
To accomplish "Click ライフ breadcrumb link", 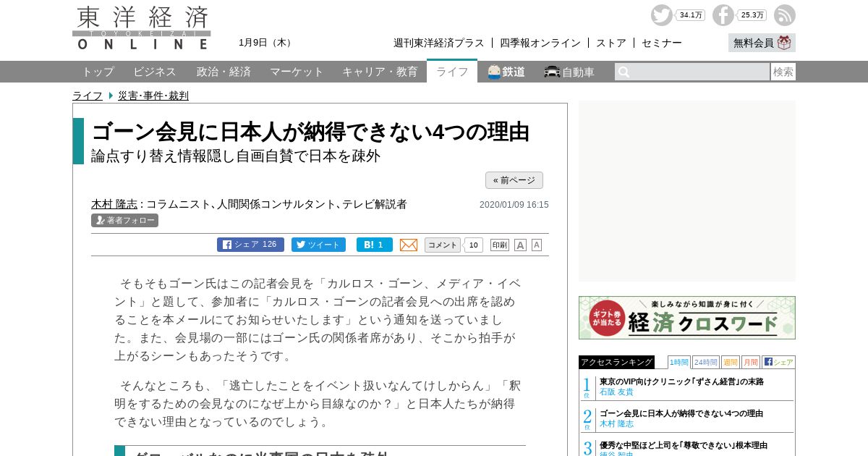I will pyautogui.click(x=88, y=96).
